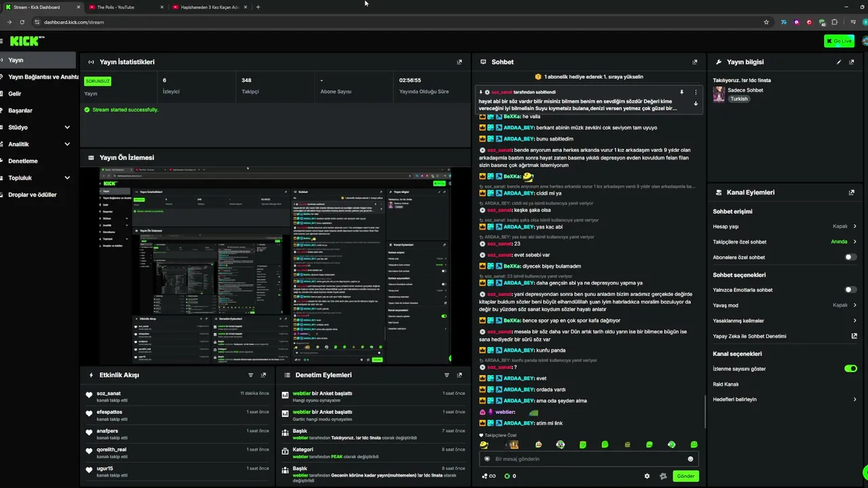Click Raid Kanalı option
This screenshot has height=488, width=868.
[x=726, y=384]
